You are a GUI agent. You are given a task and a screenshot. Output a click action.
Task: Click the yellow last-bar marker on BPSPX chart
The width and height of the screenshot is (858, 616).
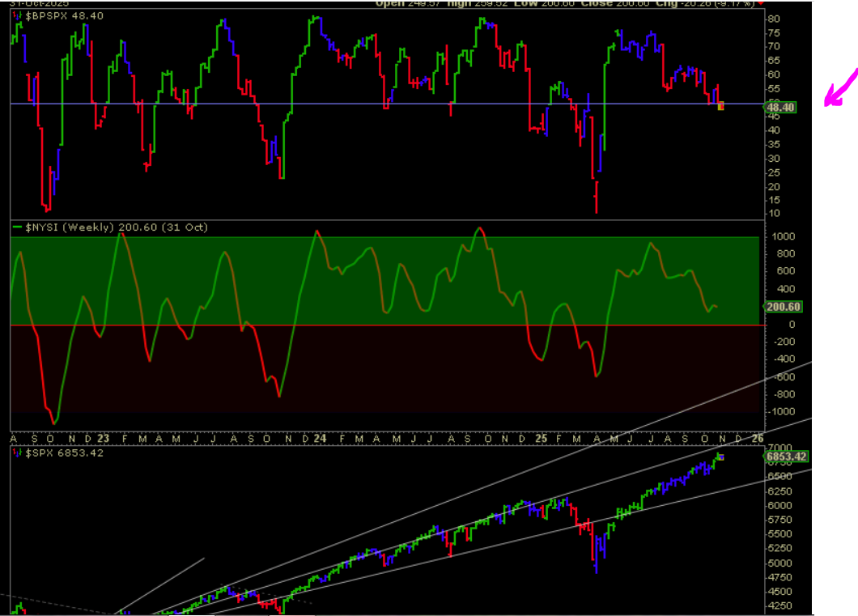720,107
